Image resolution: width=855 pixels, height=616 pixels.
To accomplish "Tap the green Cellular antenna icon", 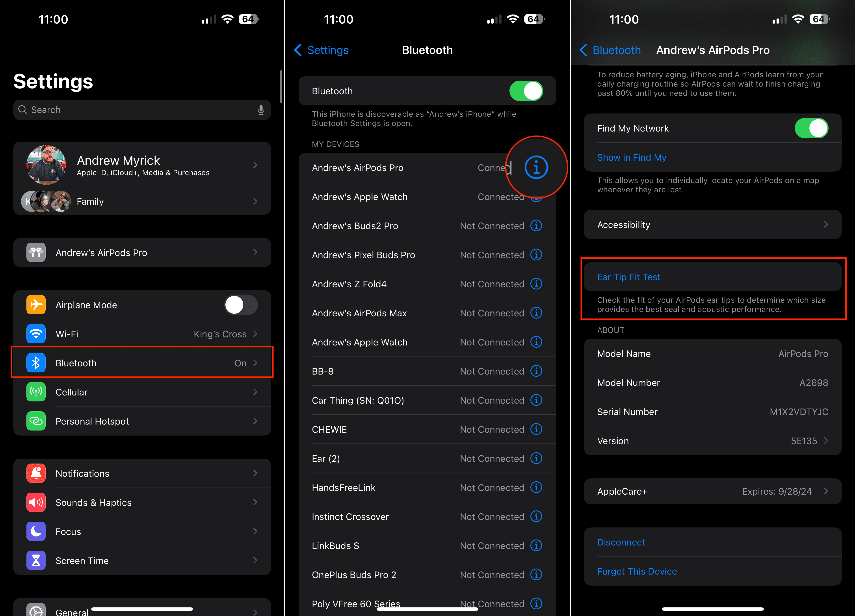I will (36, 392).
